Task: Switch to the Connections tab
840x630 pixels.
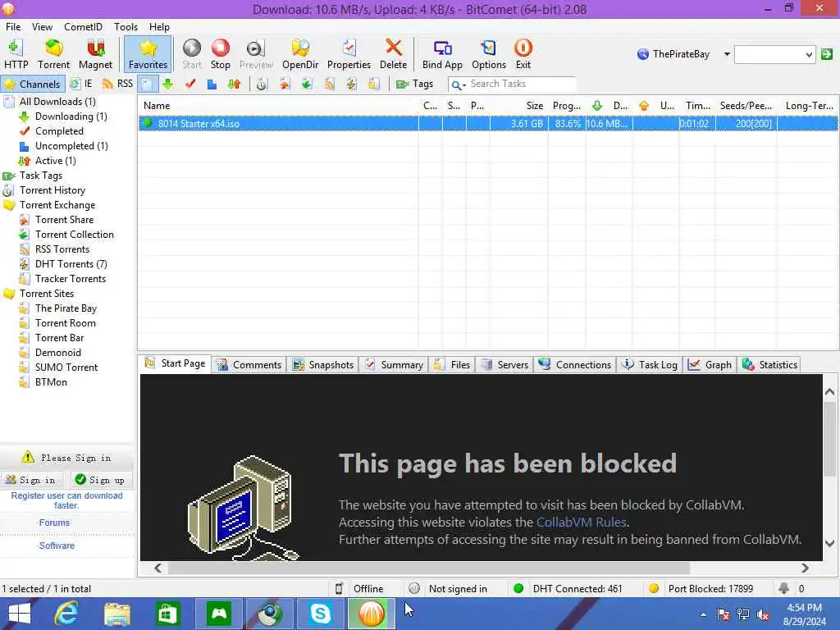Action: [575, 365]
